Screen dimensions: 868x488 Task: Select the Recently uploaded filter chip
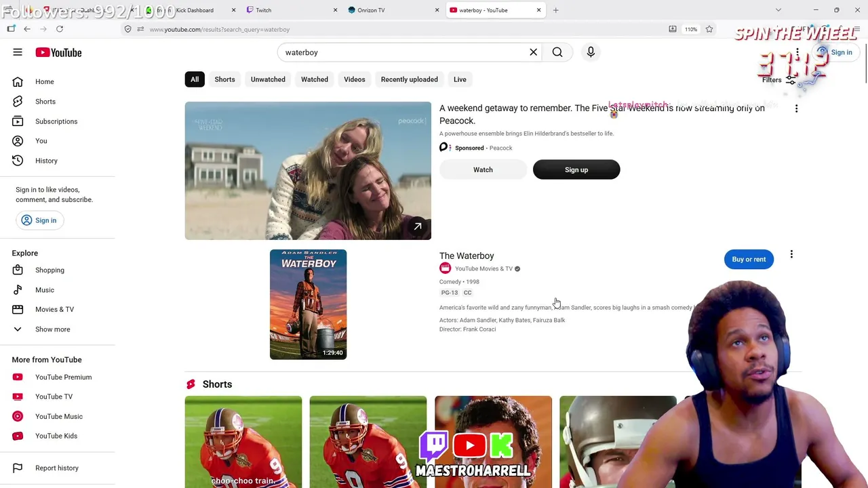[410, 79]
